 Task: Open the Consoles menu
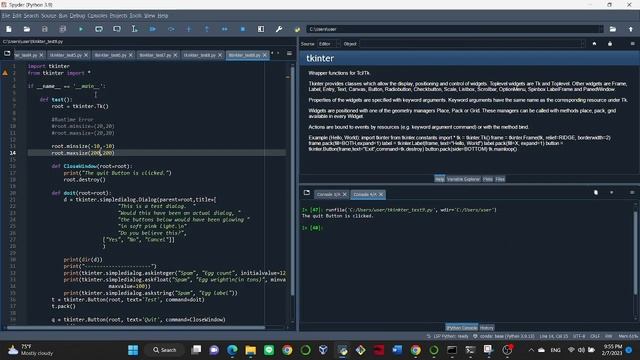click(98, 16)
